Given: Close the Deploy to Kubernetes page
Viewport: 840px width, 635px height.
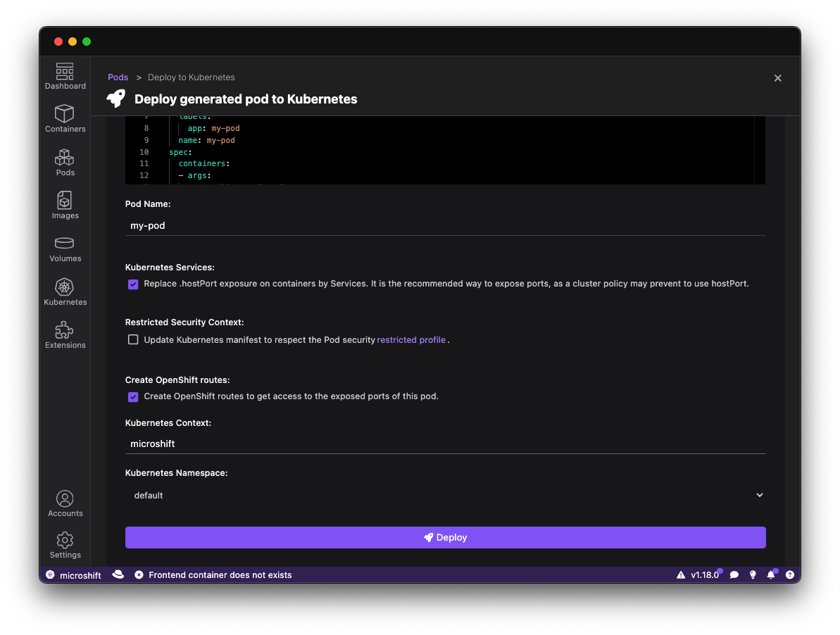Looking at the screenshot, I should point(778,78).
